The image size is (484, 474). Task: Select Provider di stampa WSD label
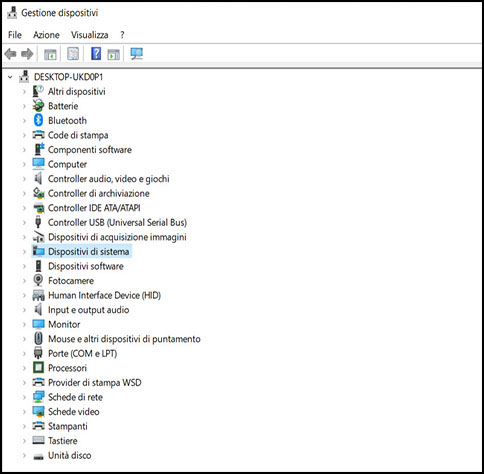[95, 382]
